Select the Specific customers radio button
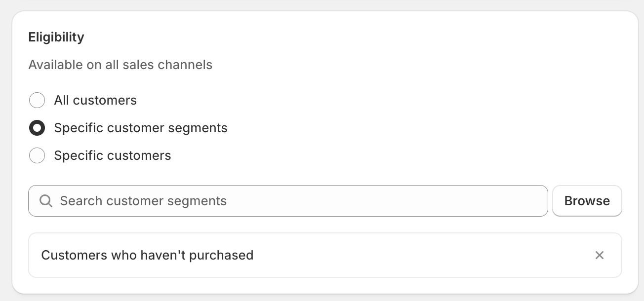Screen dimensions: 644x301 tap(37, 155)
